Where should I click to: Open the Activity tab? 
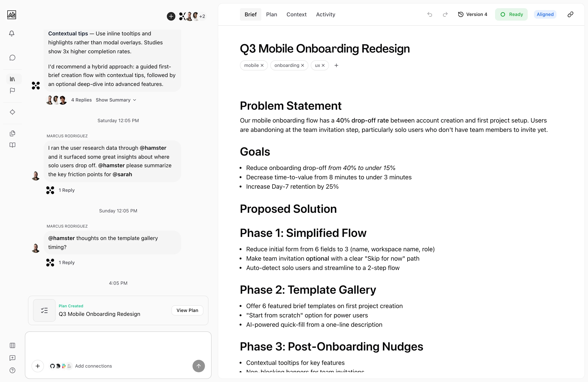point(325,14)
